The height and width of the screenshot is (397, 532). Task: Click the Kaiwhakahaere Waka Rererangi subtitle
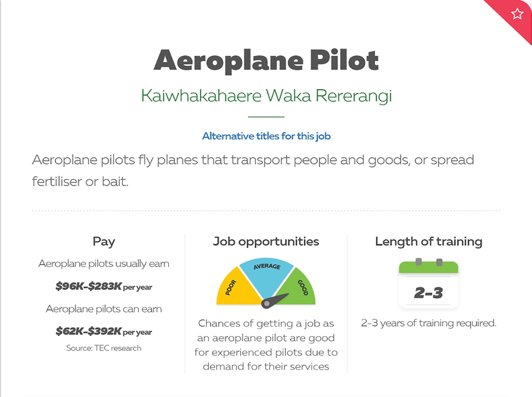[267, 96]
